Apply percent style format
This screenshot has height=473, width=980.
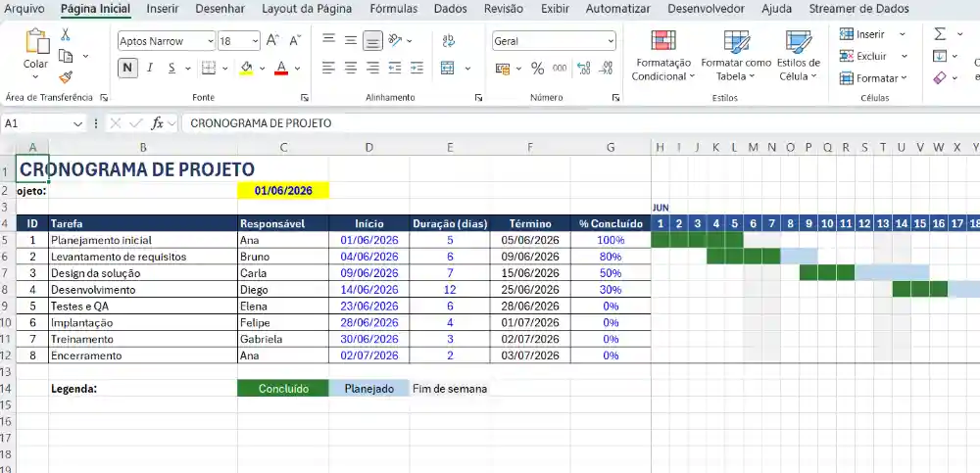click(x=537, y=69)
